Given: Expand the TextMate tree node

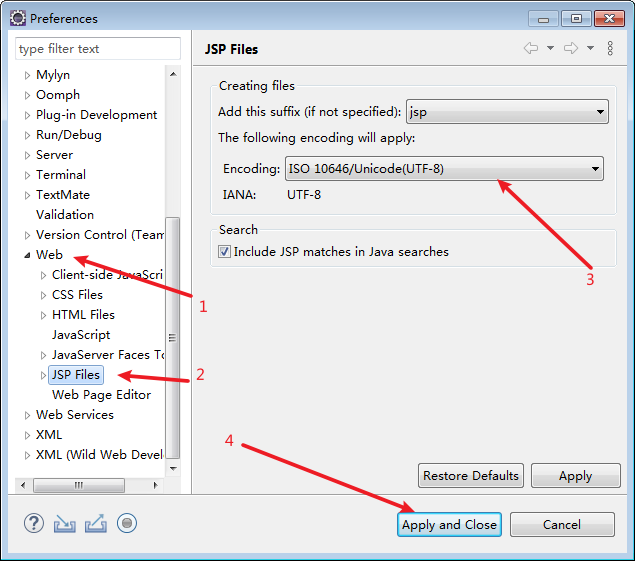Looking at the screenshot, I should (27, 196).
